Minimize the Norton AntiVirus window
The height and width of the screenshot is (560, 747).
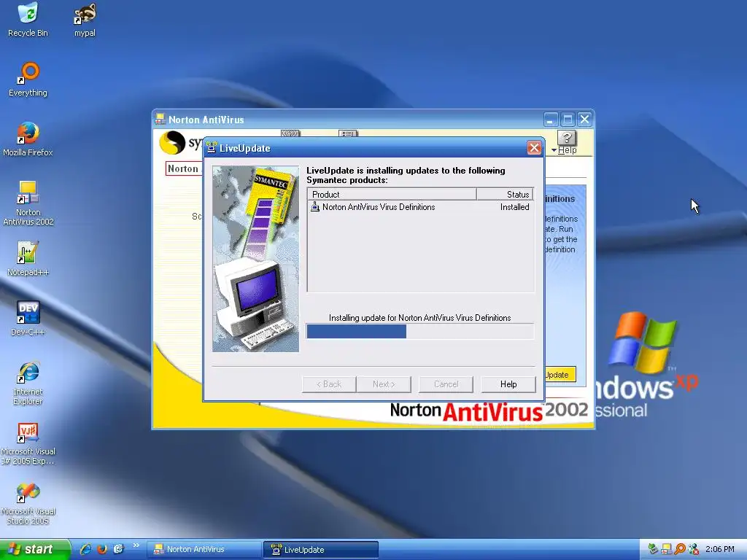pyautogui.click(x=550, y=120)
